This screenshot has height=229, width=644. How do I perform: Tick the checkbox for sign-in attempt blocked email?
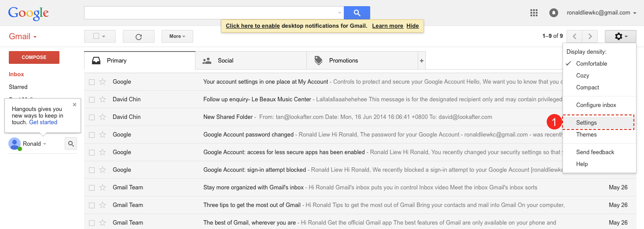coord(92,170)
